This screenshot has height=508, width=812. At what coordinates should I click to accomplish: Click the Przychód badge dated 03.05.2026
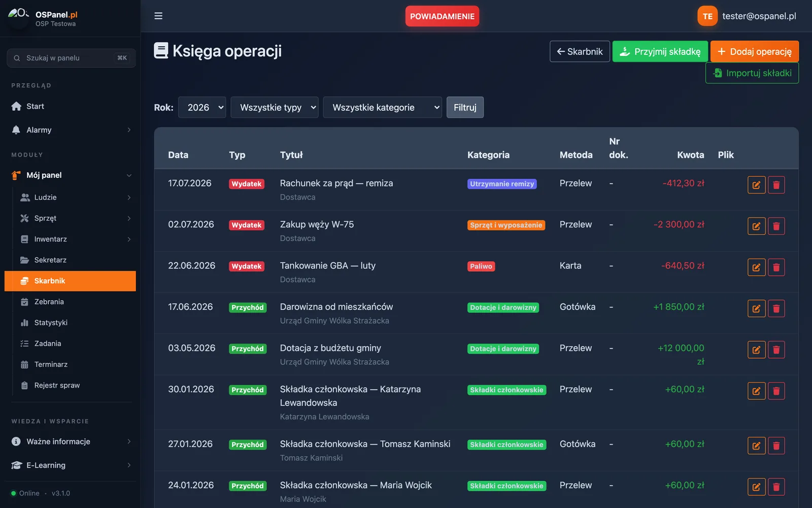click(248, 348)
